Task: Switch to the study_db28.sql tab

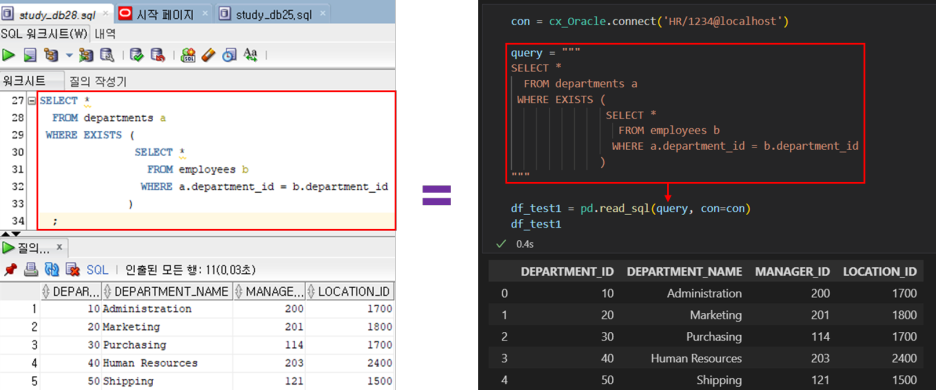Action: click(x=57, y=15)
